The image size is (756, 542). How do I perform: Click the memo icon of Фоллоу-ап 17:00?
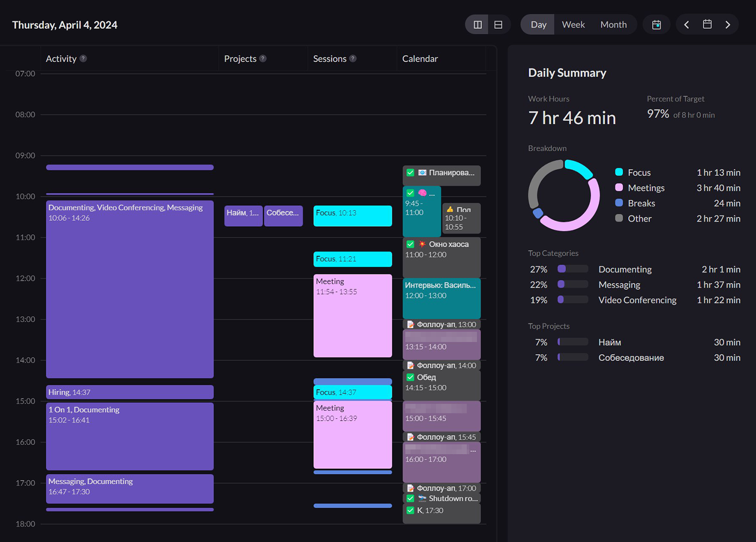[x=410, y=488]
